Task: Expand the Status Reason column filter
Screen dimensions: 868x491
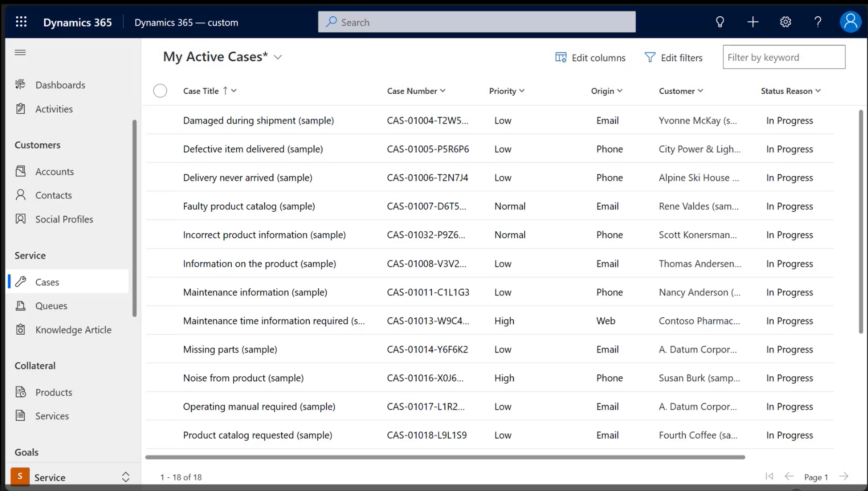Action: (819, 91)
